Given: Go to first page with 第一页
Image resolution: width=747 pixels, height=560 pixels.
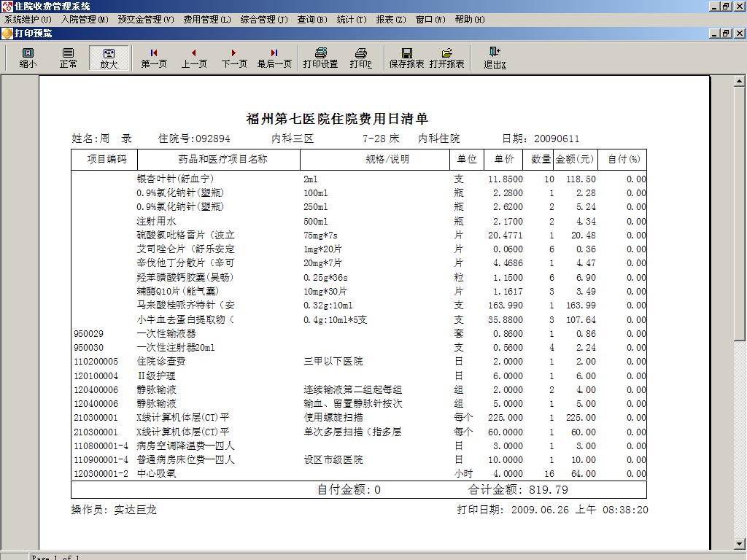Looking at the screenshot, I should point(154,58).
